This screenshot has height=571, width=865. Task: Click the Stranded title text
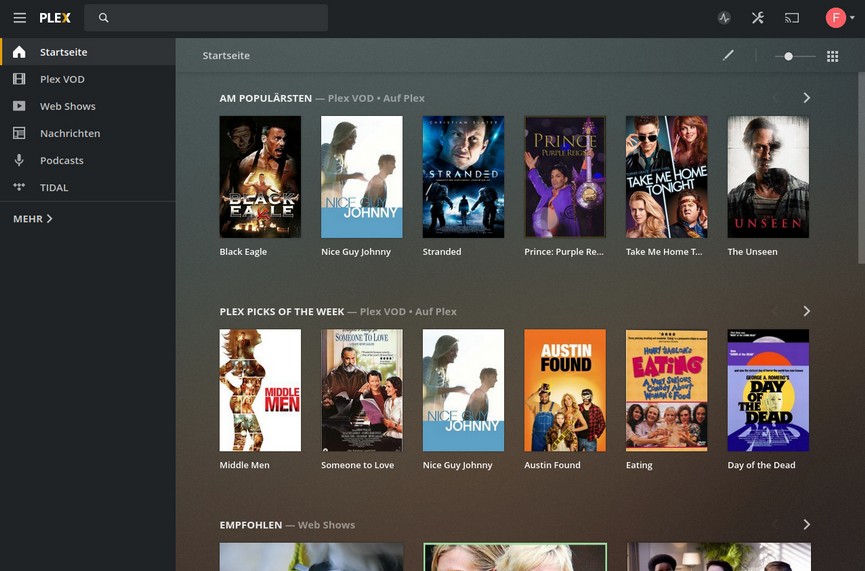coord(442,252)
